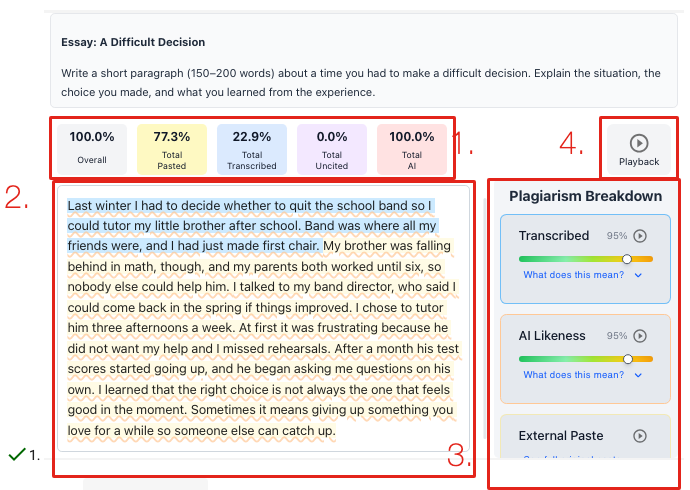Play the AI Likeness replay icon
Image resolution: width=690 pixels, height=490 pixels.
640,336
